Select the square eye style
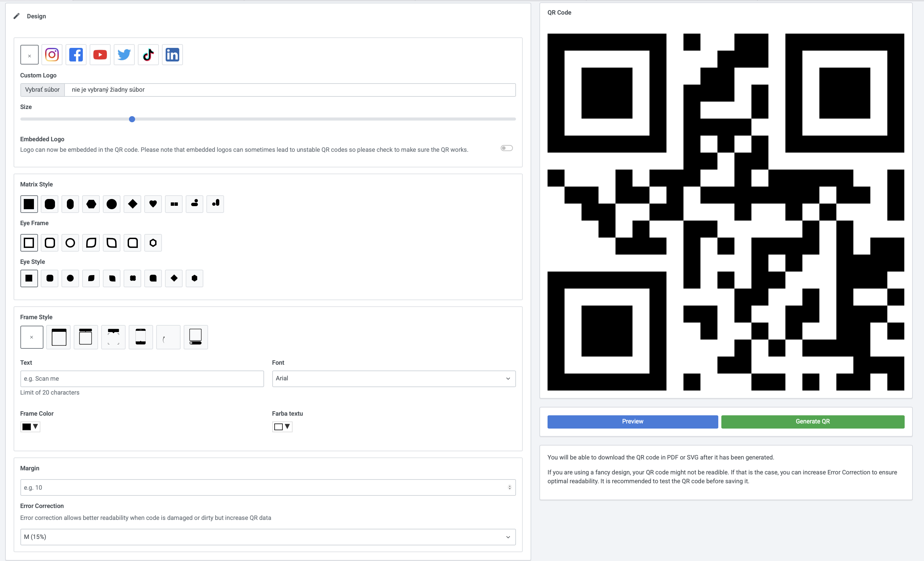Screen dimensions: 924x561 coord(29,278)
